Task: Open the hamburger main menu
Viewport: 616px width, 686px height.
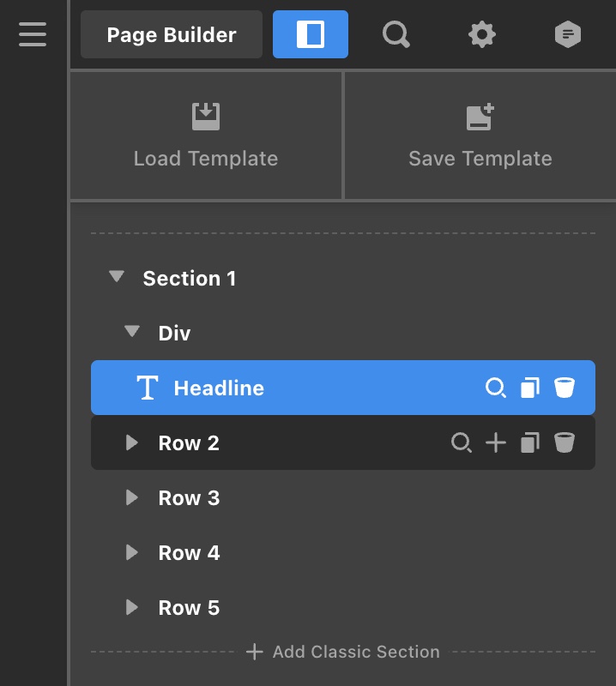Action: [33, 34]
